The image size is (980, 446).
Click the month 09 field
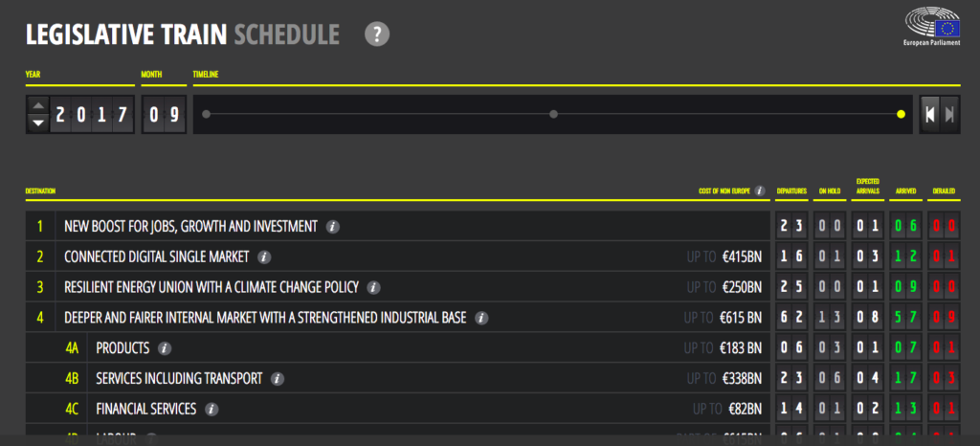164,114
